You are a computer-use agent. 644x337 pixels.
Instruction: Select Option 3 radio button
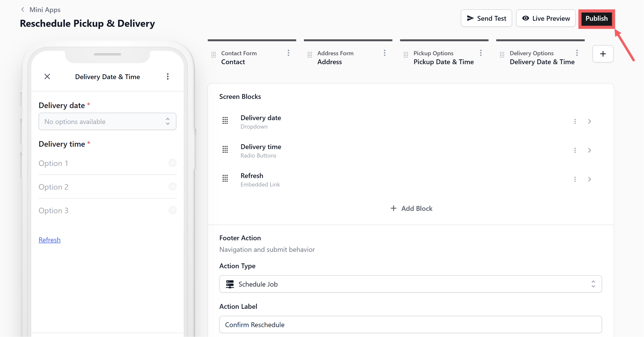[x=173, y=210]
